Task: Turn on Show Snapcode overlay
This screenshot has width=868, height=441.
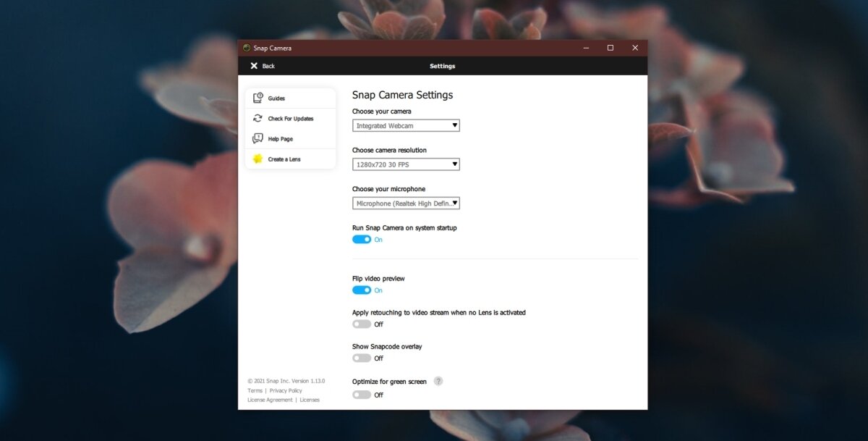Action: coord(362,358)
